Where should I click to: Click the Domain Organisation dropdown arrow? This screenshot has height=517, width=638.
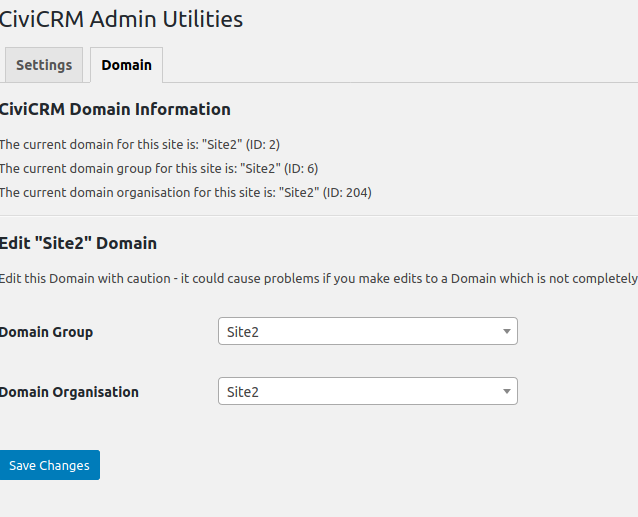pyautogui.click(x=506, y=391)
